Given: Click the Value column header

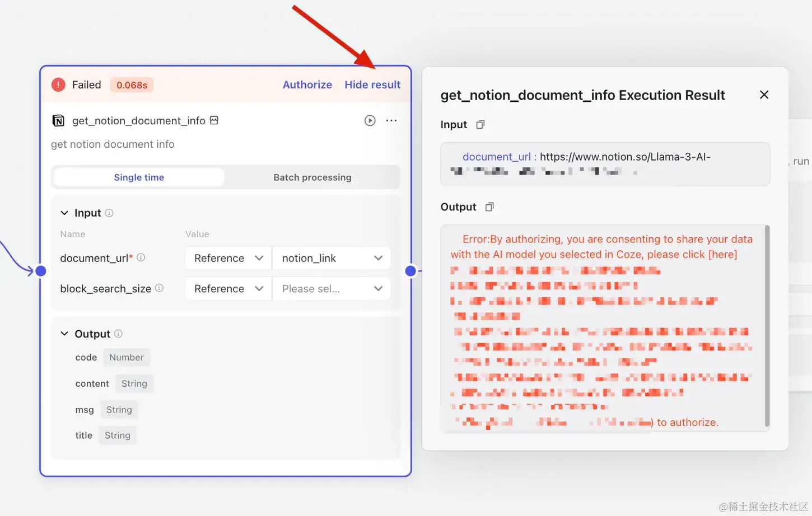Looking at the screenshot, I should [197, 234].
